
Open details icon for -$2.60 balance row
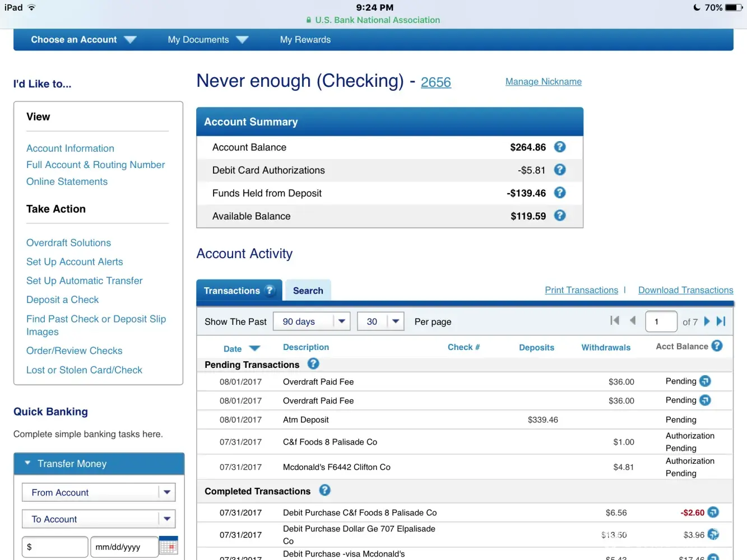[x=713, y=512]
